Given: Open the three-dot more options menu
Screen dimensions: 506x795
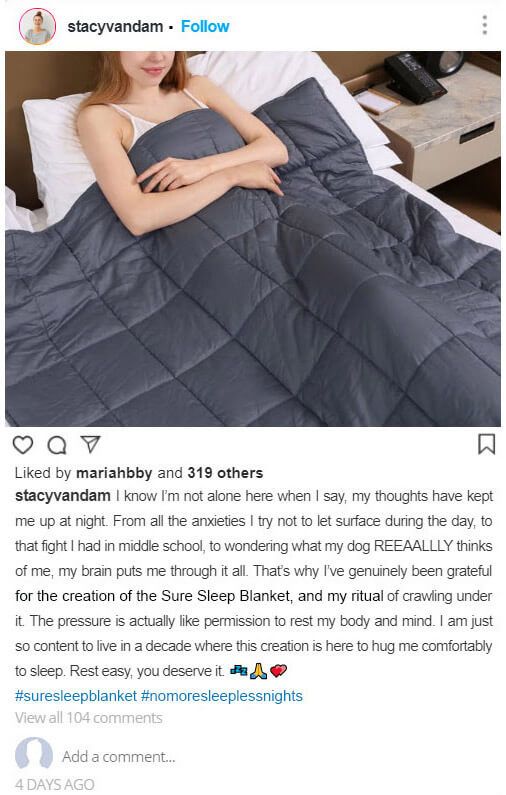Looking at the screenshot, I should pyautogui.click(x=485, y=24).
